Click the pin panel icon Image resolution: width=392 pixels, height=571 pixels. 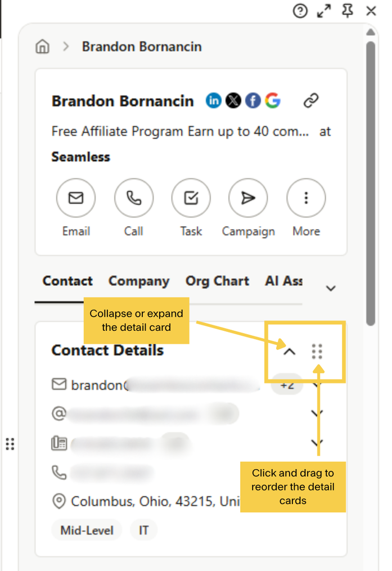pos(348,11)
